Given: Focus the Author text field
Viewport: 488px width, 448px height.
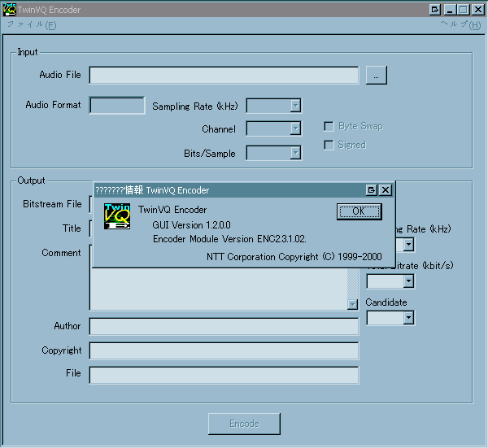Looking at the screenshot, I should 224,326.
